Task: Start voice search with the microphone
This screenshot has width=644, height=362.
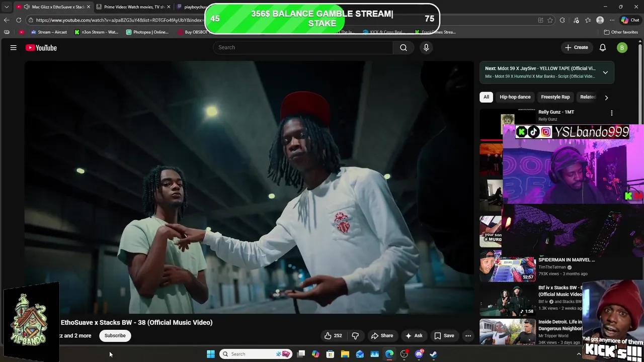Action: 426,47
